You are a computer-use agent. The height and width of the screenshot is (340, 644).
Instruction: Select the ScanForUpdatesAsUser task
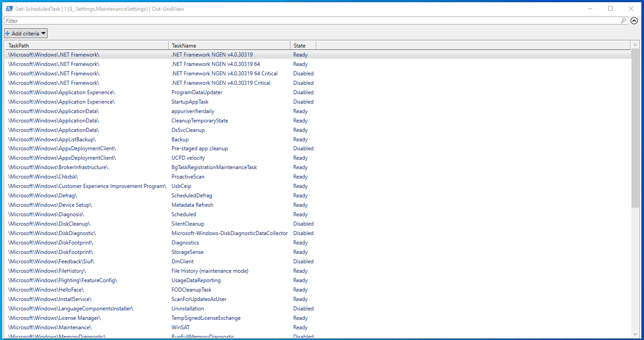tap(199, 299)
